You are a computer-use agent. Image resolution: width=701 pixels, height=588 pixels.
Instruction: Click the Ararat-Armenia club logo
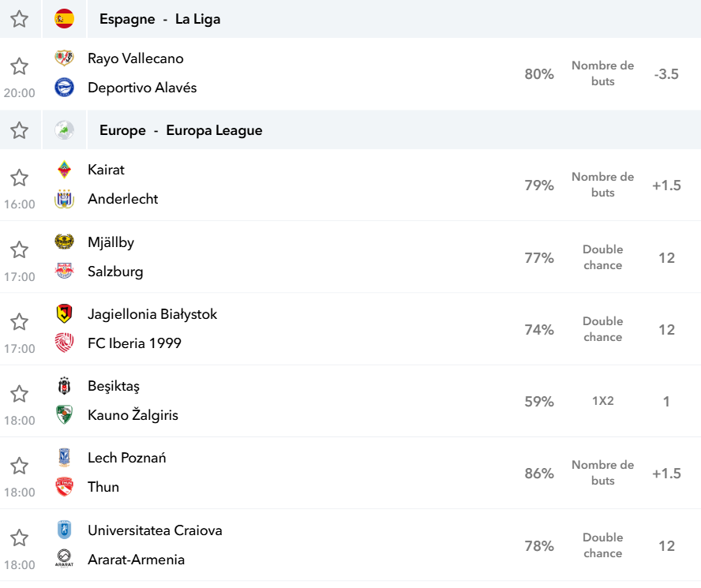(x=65, y=559)
